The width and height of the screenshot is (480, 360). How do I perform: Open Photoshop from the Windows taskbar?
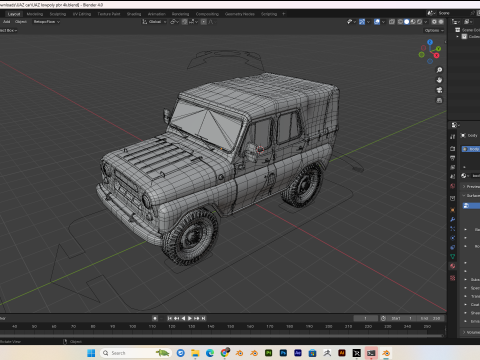click(283, 353)
